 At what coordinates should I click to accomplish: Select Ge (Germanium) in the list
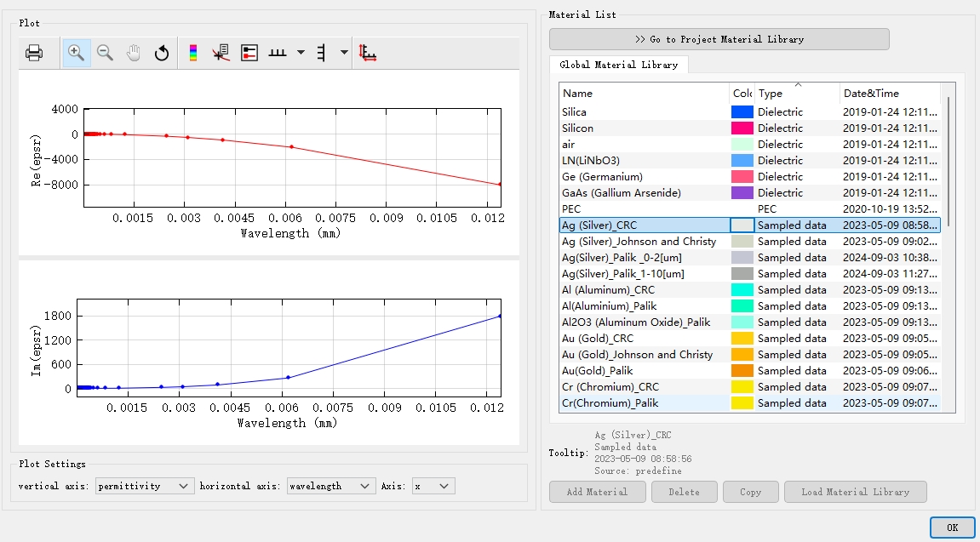pos(749,177)
